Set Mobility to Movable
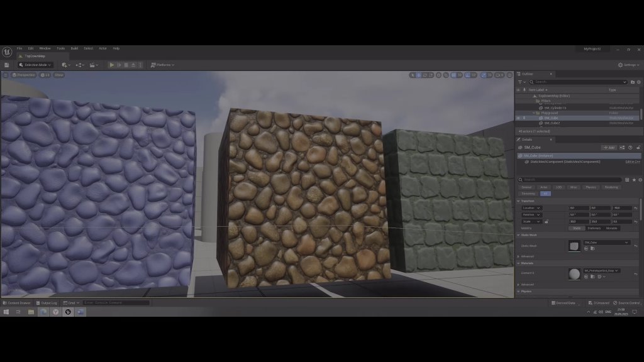 [611, 228]
